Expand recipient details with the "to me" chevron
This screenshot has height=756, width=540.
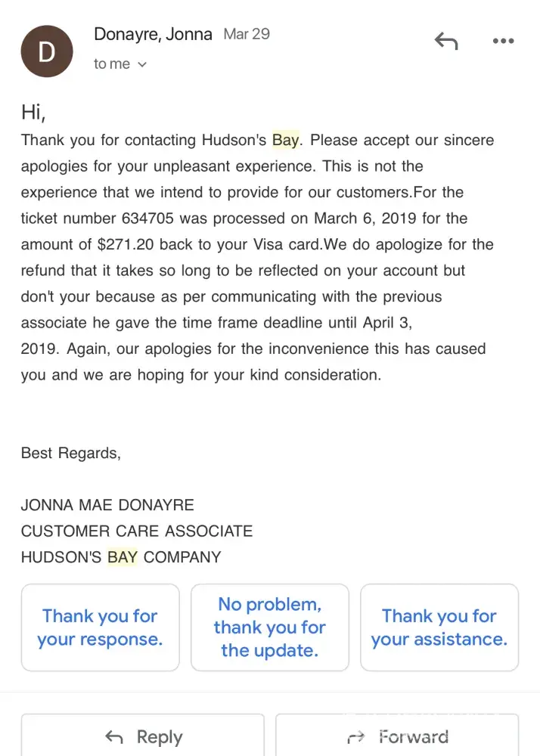click(142, 65)
